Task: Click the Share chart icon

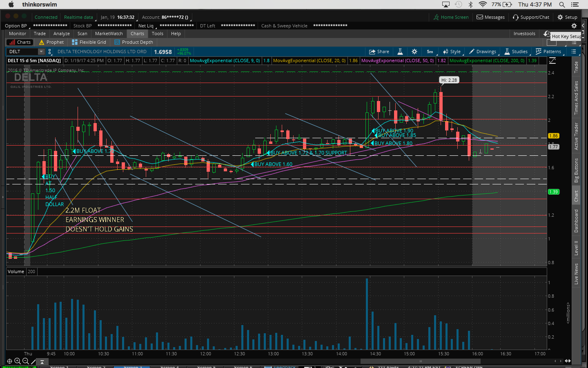Action: click(379, 52)
